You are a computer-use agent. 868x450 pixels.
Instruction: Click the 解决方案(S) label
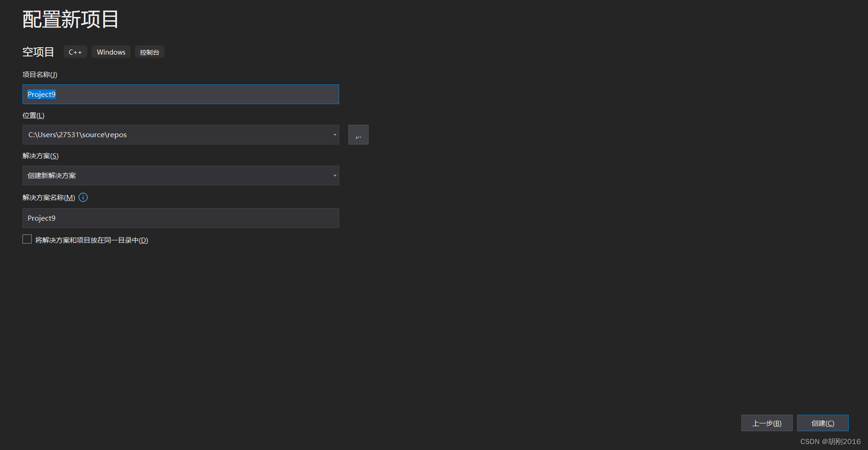(x=40, y=156)
